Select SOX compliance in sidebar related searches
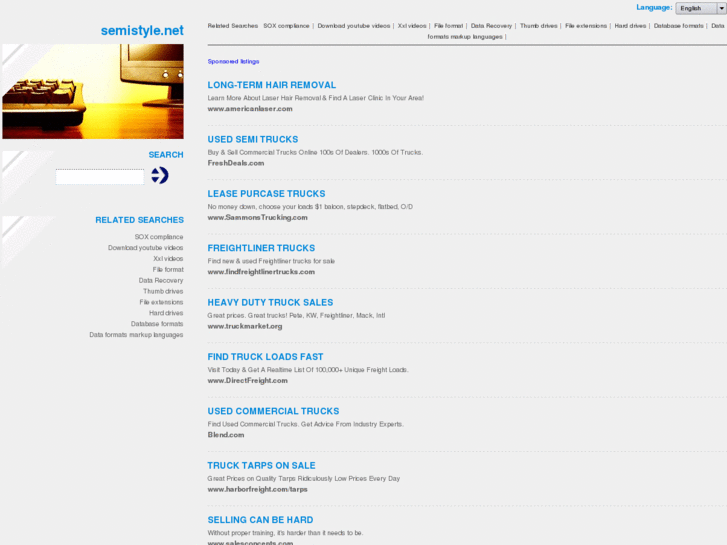Viewport: 727px width, 545px height. pos(159,237)
